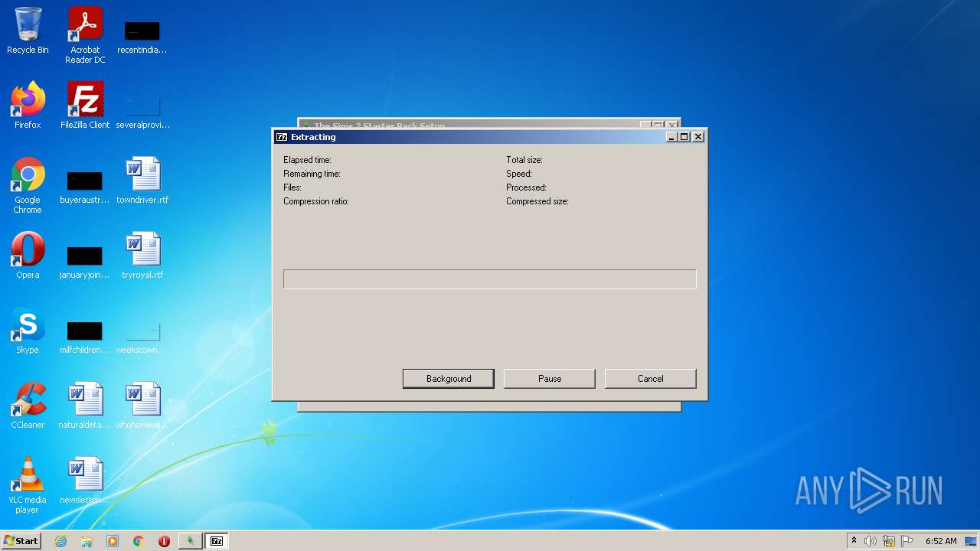Open the media player taskbar icon

(x=113, y=541)
